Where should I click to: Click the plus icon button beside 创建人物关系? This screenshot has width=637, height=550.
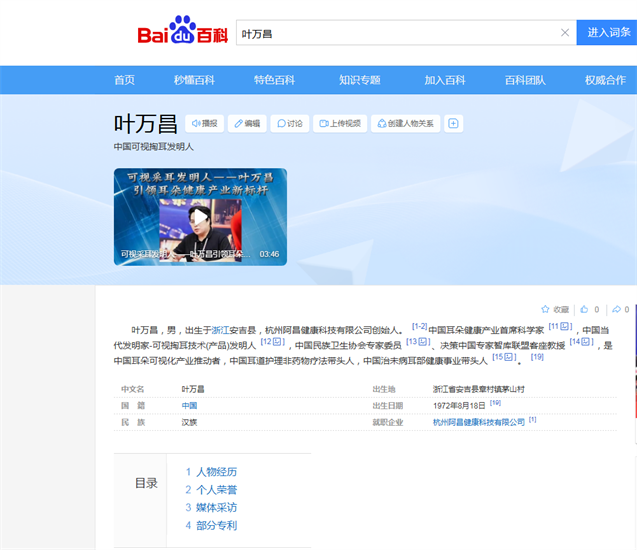(x=453, y=123)
